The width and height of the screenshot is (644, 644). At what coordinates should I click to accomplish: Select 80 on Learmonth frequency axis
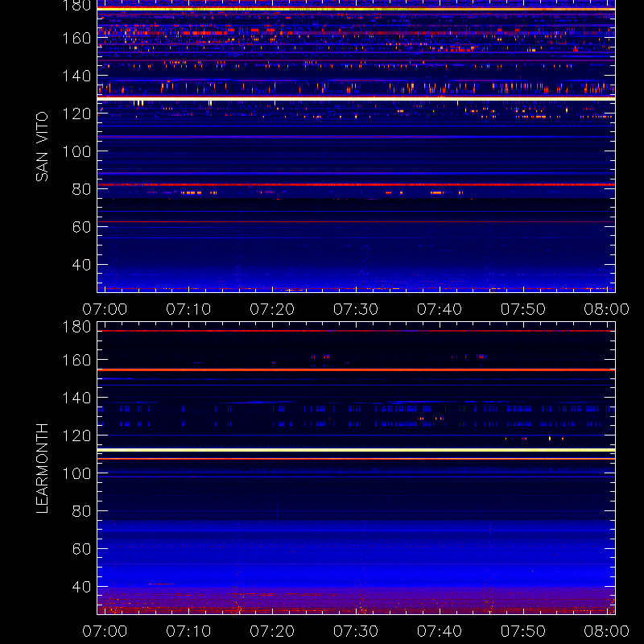click(x=81, y=511)
